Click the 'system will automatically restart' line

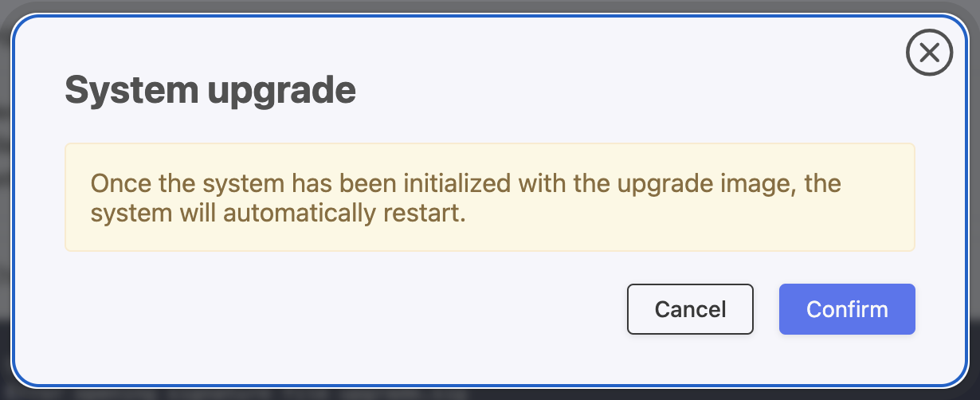point(277,214)
